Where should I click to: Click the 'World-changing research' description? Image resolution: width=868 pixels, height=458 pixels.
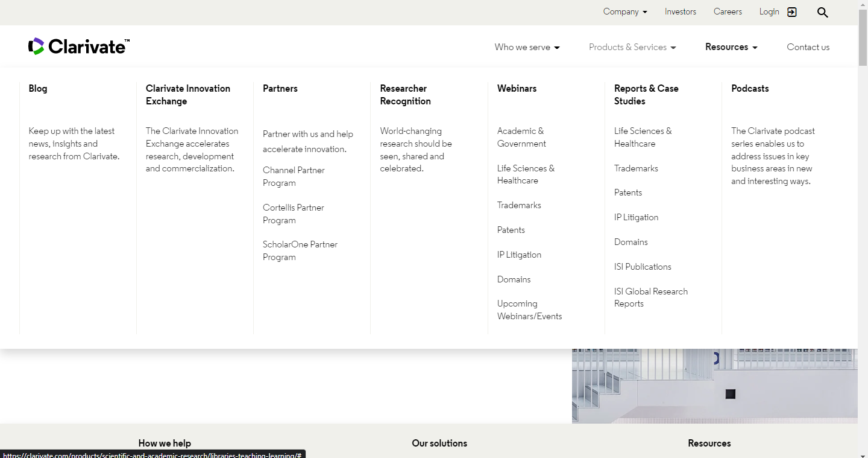point(416,150)
